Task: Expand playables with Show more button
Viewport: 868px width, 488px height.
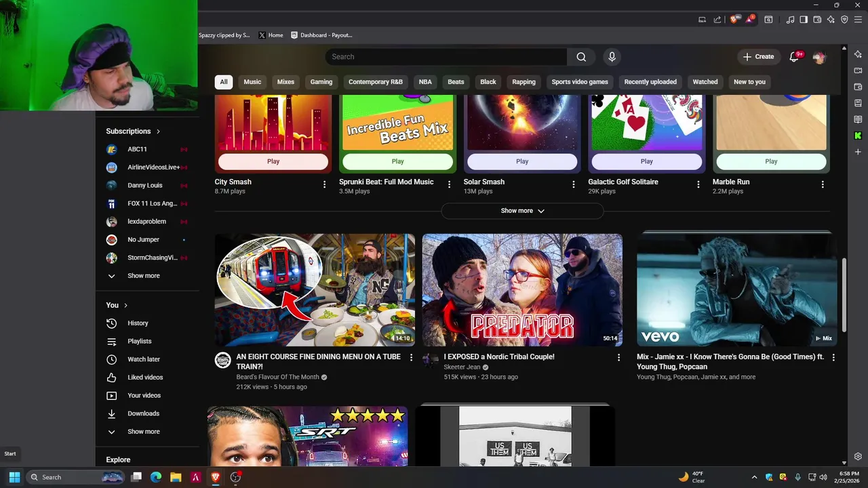Action: pos(522,211)
